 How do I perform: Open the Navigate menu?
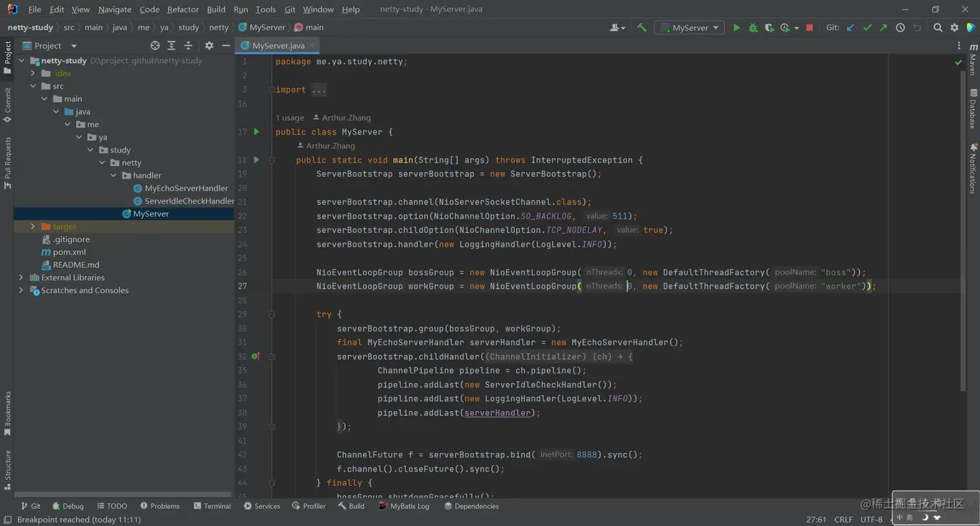tap(115, 10)
